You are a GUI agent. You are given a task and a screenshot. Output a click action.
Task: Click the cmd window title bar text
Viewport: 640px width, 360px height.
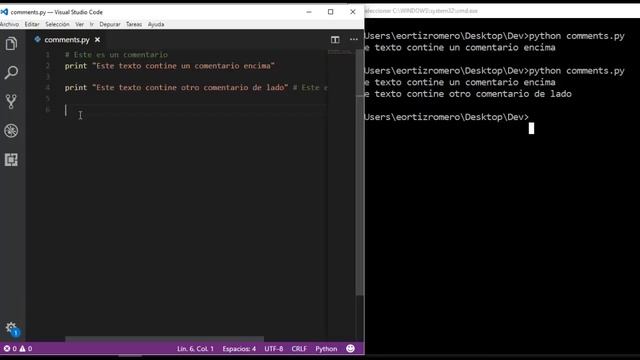pyautogui.click(x=421, y=11)
